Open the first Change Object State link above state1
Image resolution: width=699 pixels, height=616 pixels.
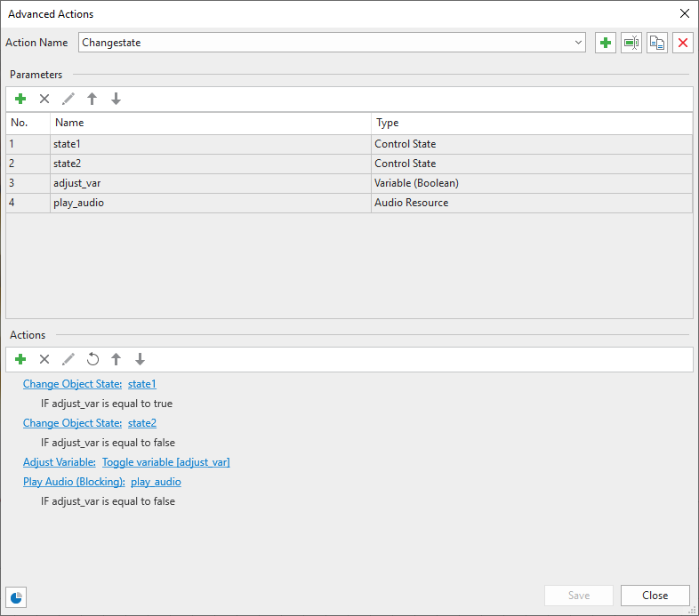[x=72, y=384]
